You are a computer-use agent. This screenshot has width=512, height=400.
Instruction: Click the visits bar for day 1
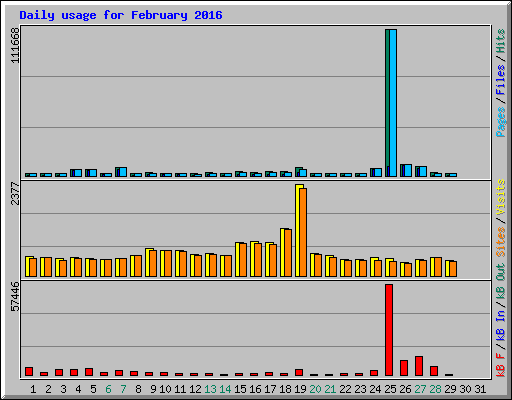point(31,267)
